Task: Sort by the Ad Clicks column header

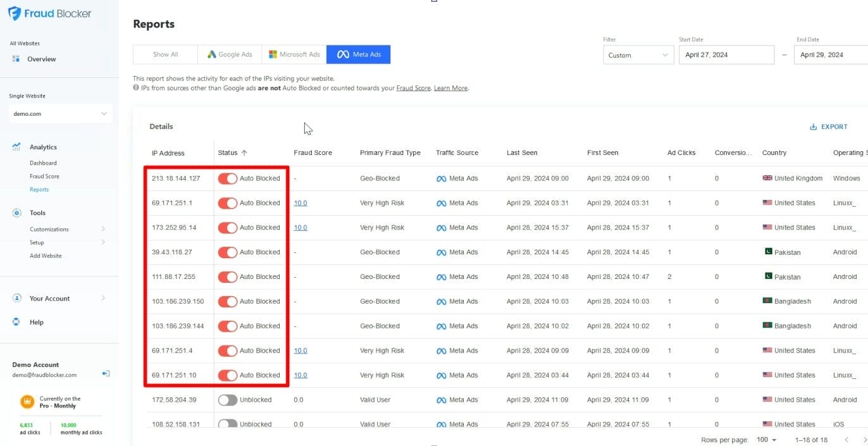Action: point(681,152)
